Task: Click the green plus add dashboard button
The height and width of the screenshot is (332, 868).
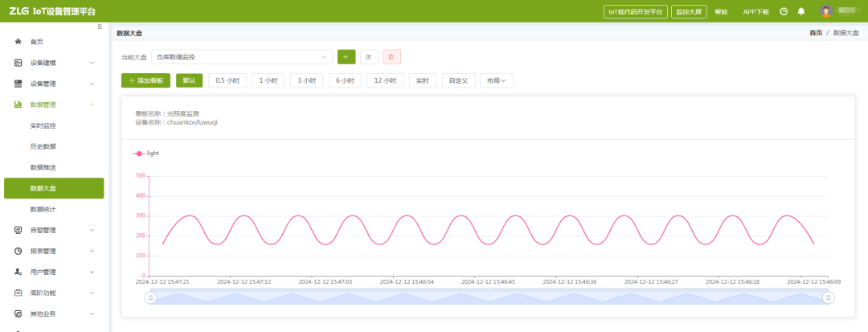Action: coord(346,57)
